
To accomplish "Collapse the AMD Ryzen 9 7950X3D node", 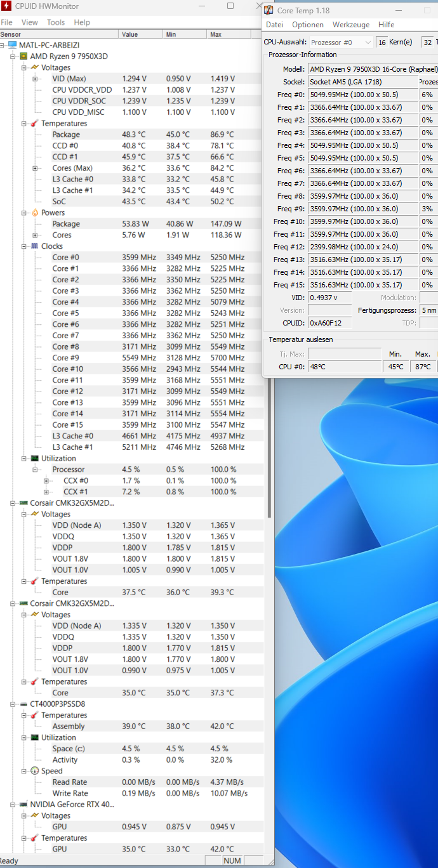I will (x=13, y=56).
